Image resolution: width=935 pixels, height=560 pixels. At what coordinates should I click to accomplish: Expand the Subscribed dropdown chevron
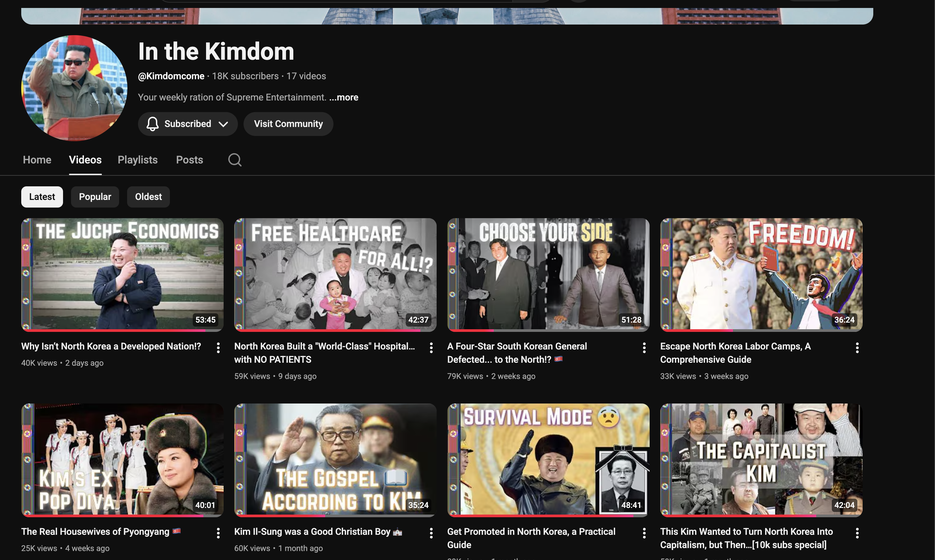[x=223, y=124]
